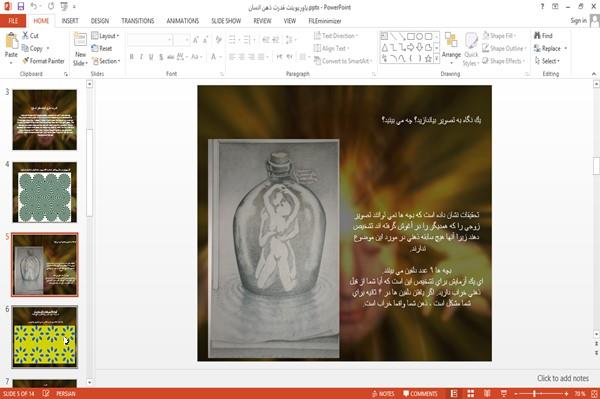Viewport: 600px width, 399px height.
Task: Undo last action from quick access toolbar
Action: (33, 6)
